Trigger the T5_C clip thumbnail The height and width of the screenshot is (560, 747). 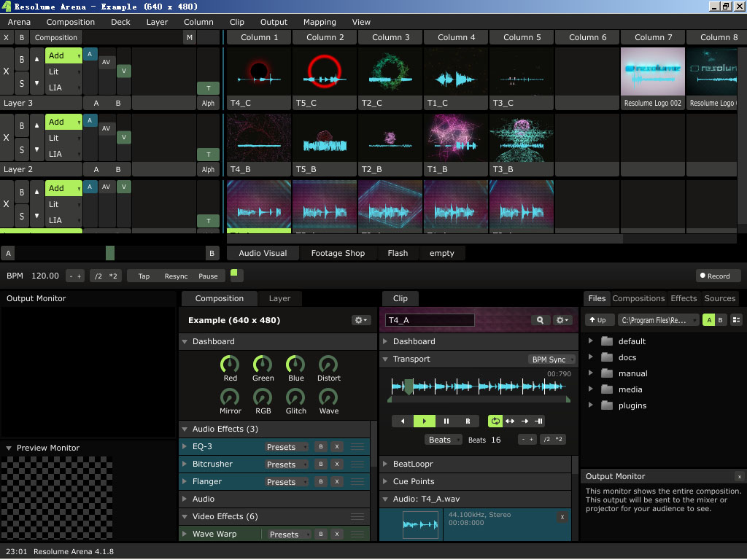point(325,71)
